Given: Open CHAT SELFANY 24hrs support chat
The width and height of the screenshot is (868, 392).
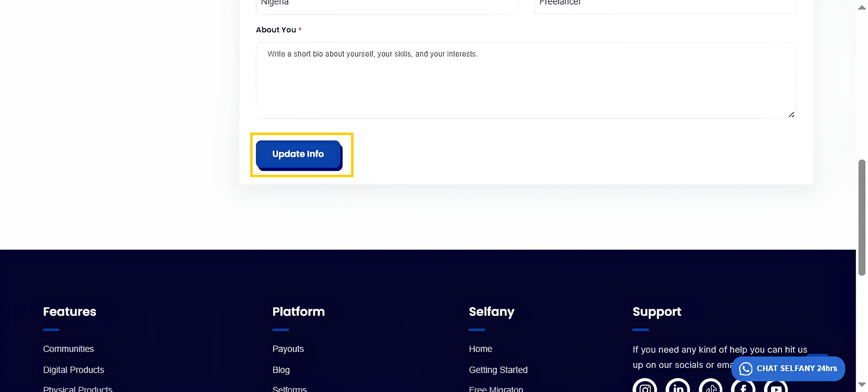Looking at the screenshot, I should pyautogui.click(x=788, y=369).
